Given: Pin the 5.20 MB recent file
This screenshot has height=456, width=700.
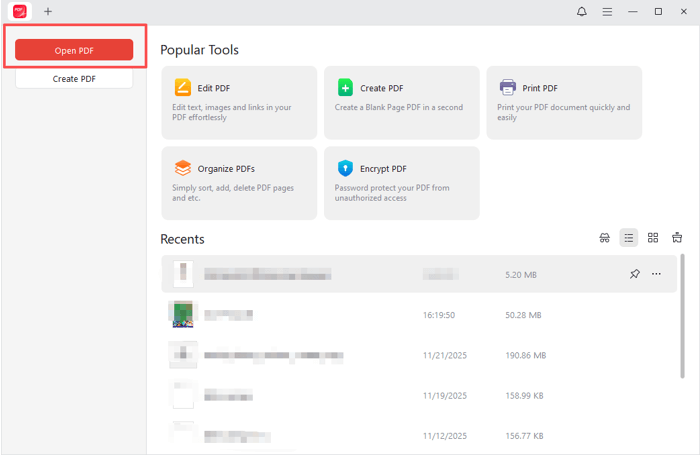Looking at the screenshot, I should (x=634, y=274).
